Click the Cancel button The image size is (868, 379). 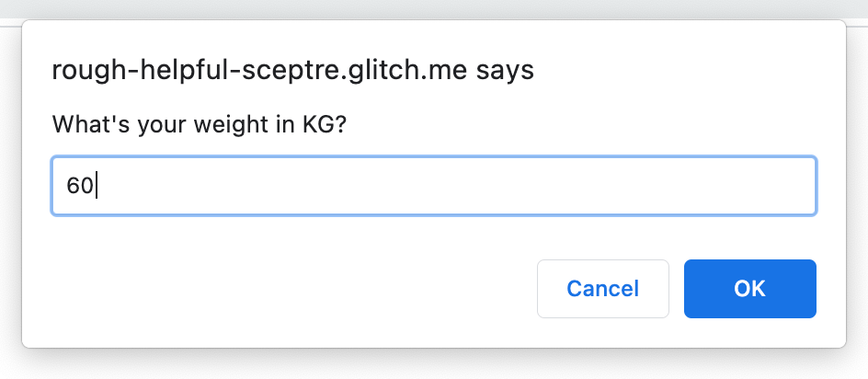click(602, 289)
